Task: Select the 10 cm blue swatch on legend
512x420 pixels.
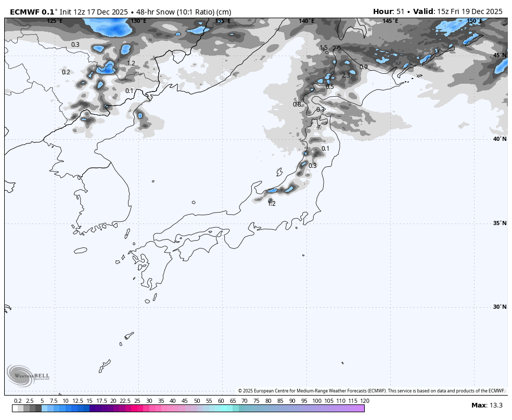Action: pos(66,409)
